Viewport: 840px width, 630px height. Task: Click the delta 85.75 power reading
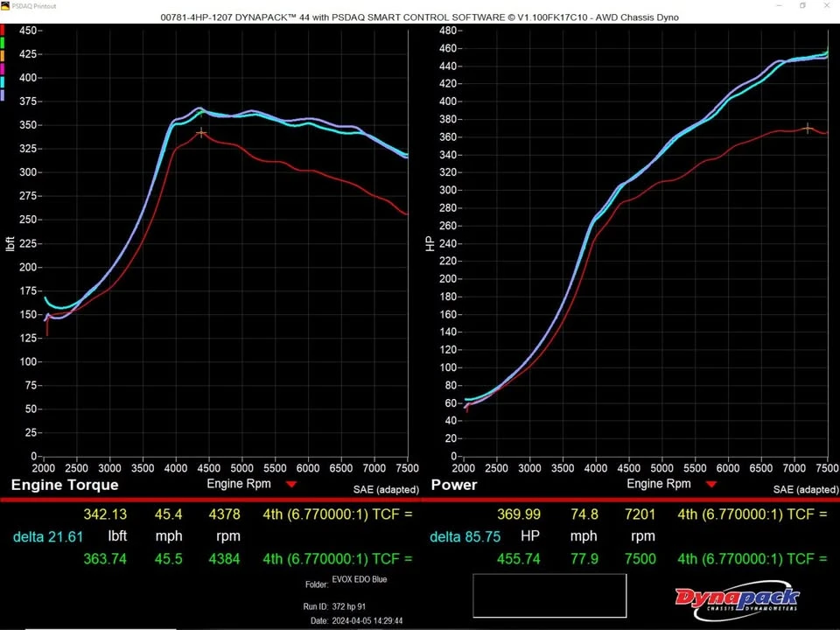point(465,536)
